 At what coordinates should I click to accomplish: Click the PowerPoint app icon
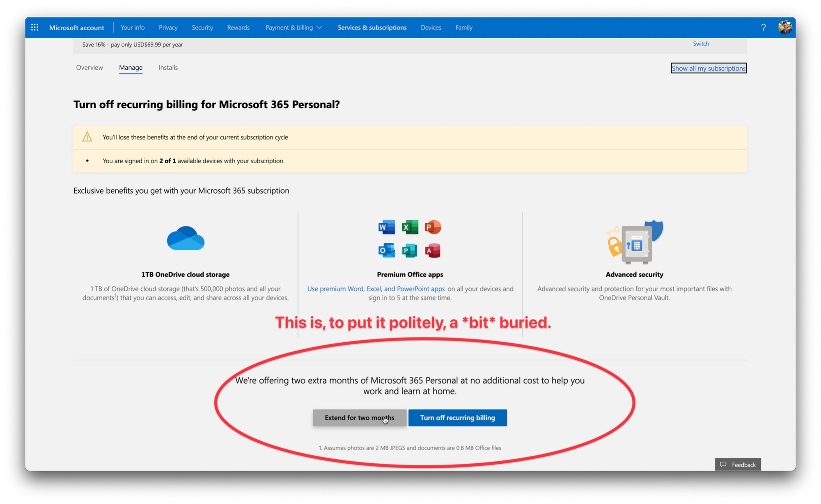pyautogui.click(x=433, y=227)
